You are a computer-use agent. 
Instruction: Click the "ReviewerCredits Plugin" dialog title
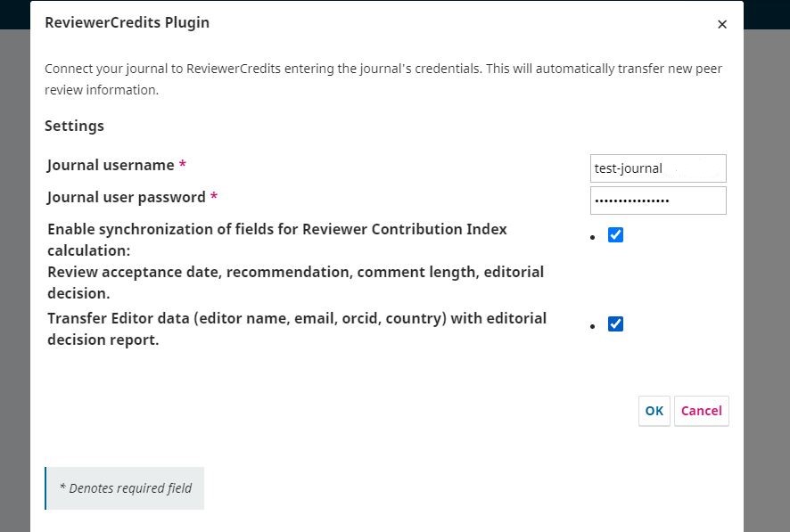click(128, 23)
